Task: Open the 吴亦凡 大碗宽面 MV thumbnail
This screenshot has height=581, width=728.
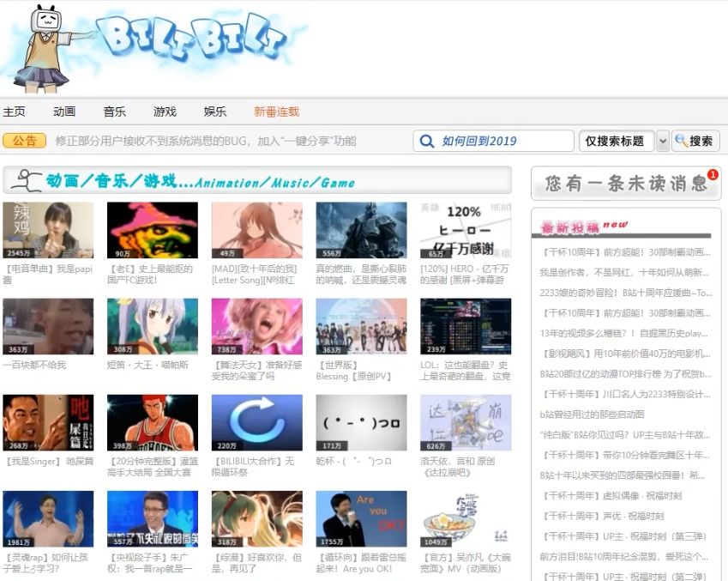Action: (x=466, y=518)
